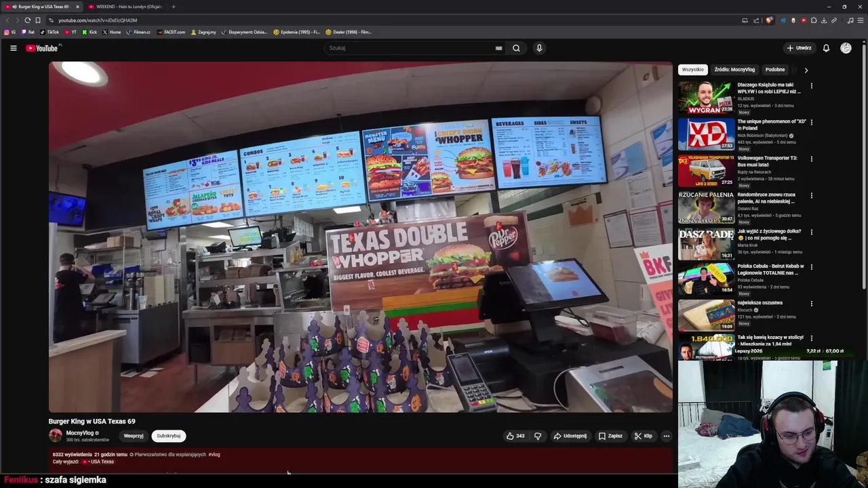Screen dimensions: 868x488
Task: Click the Klip button
Action: 643,436
